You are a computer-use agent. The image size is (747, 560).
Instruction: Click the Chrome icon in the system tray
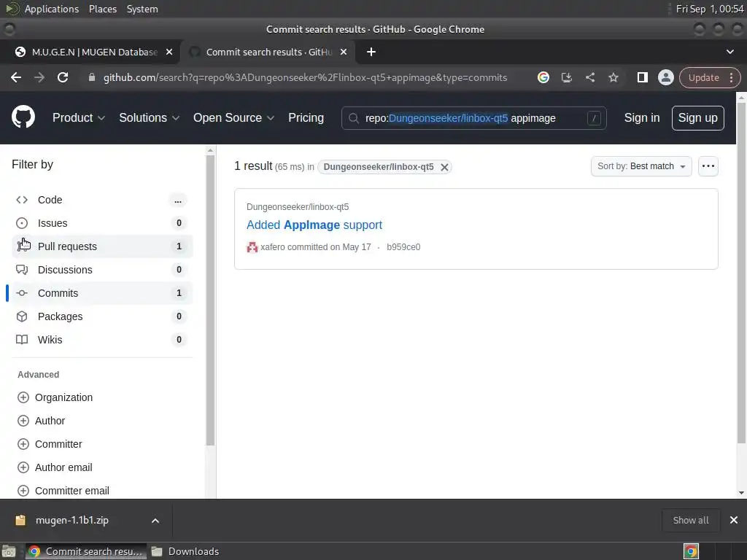click(691, 551)
